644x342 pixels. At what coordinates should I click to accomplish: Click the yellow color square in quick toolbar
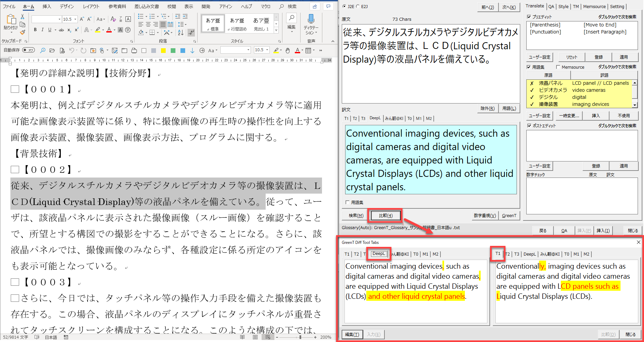coord(163,51)
